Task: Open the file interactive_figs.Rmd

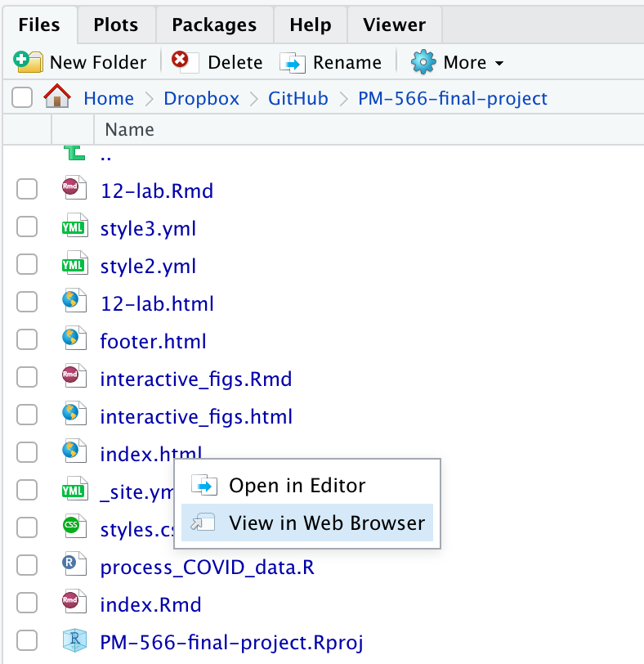Action: [196, 379]
